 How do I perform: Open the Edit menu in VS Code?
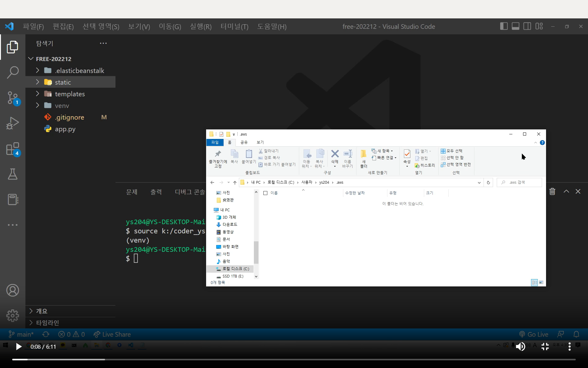pyautogui.click(x=63, y=26)
